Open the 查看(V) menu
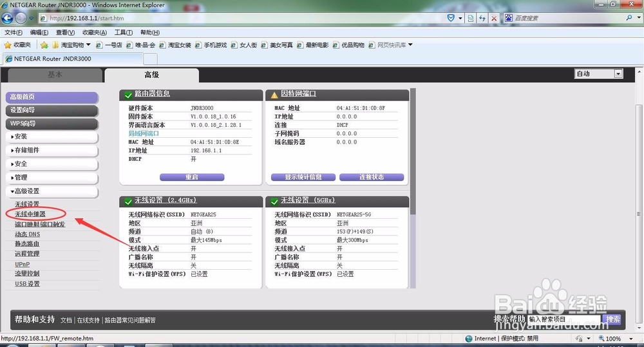The image size is (644, 347). (65, 32)
